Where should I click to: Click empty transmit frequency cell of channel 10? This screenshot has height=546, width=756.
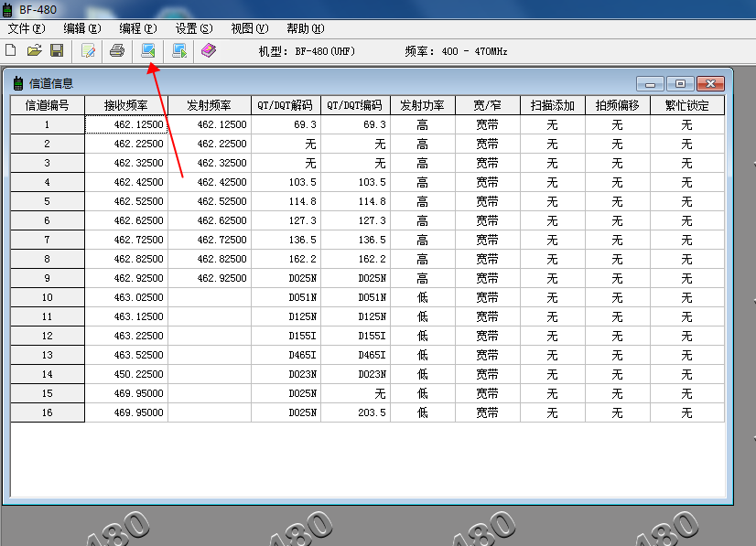click(210, 297)
